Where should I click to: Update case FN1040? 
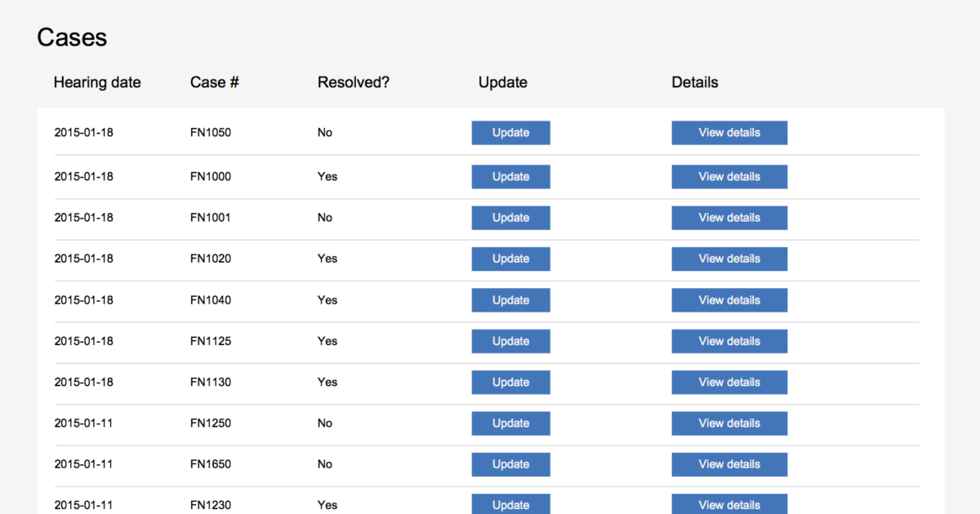pos(510,300)
